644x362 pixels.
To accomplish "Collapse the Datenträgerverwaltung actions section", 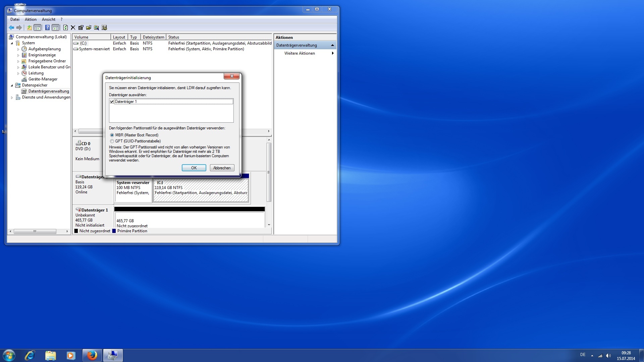I will point(332,45).
